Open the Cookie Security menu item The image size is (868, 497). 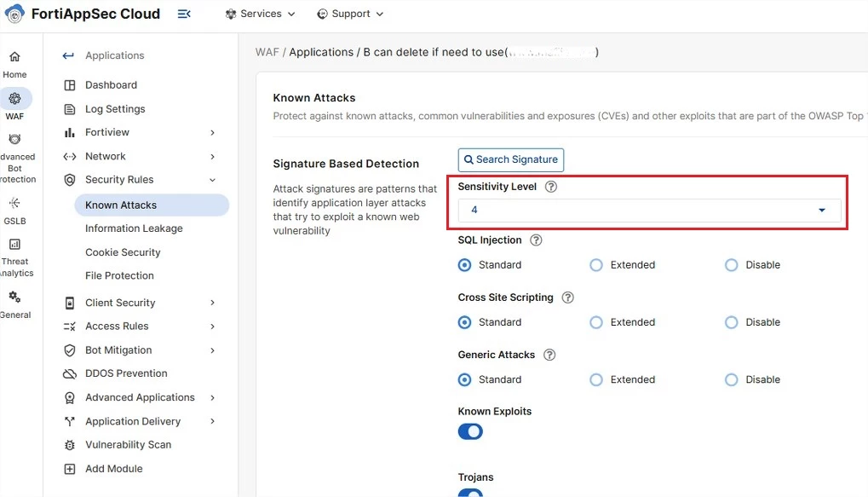click(123, 252)
